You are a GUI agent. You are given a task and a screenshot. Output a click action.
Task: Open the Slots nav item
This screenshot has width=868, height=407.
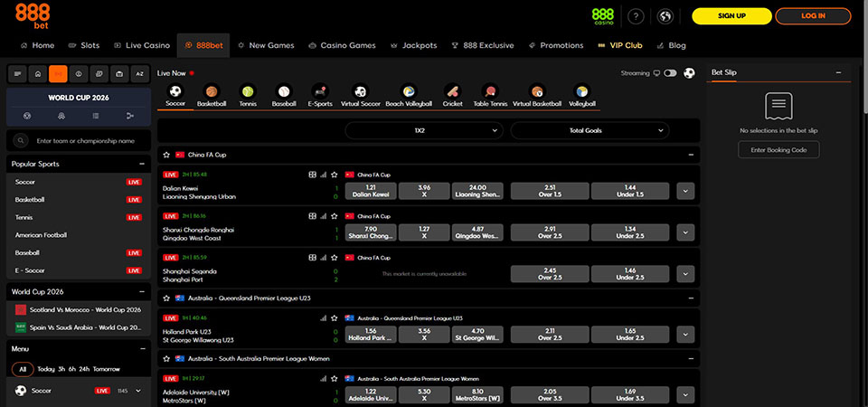84,45
